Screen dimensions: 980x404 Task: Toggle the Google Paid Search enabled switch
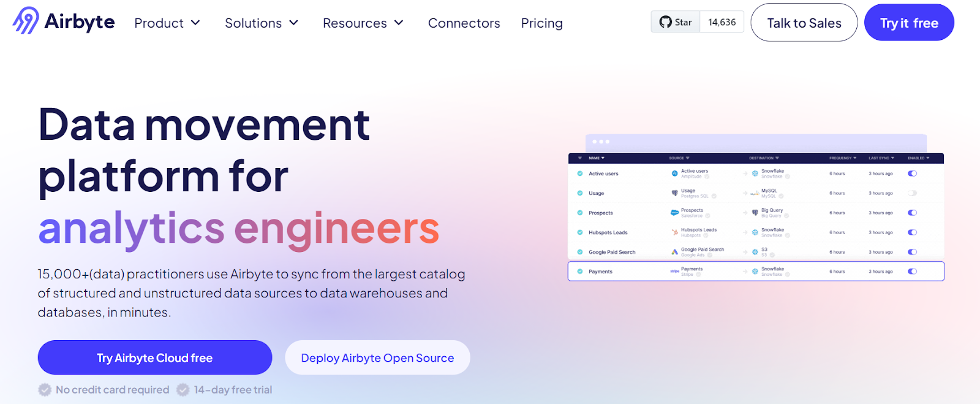[913, 252]
